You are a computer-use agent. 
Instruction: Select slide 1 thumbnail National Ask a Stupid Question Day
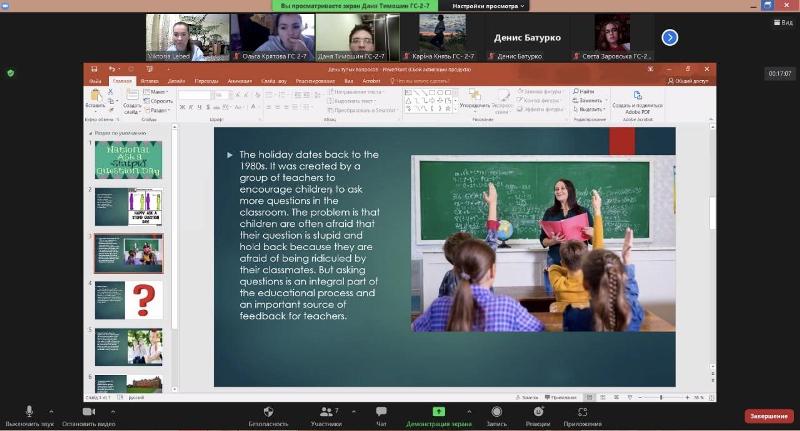pos(129,160)
